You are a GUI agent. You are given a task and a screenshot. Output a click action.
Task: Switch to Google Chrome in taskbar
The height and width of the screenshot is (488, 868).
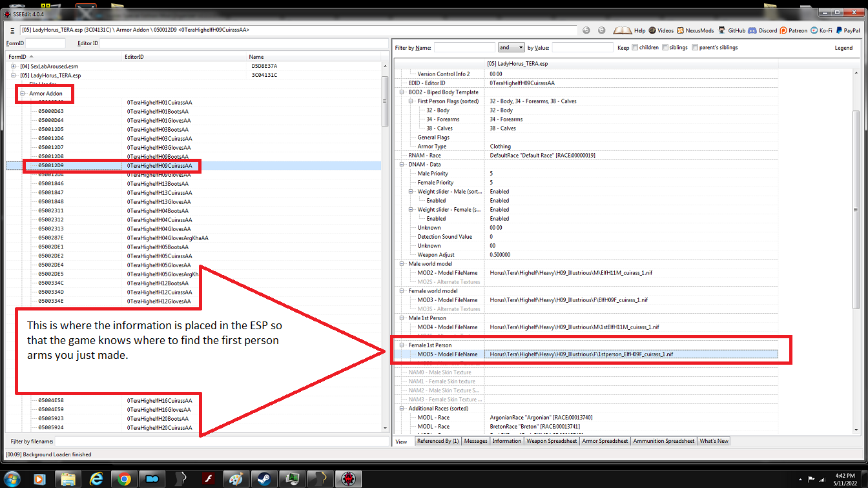[124, 479]
